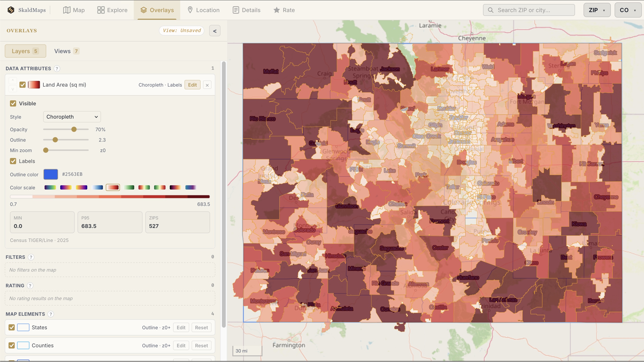This screenshot has width=644, height=362.
Task: Click the ZIPS 527 stat box
Action: [178, 223]
